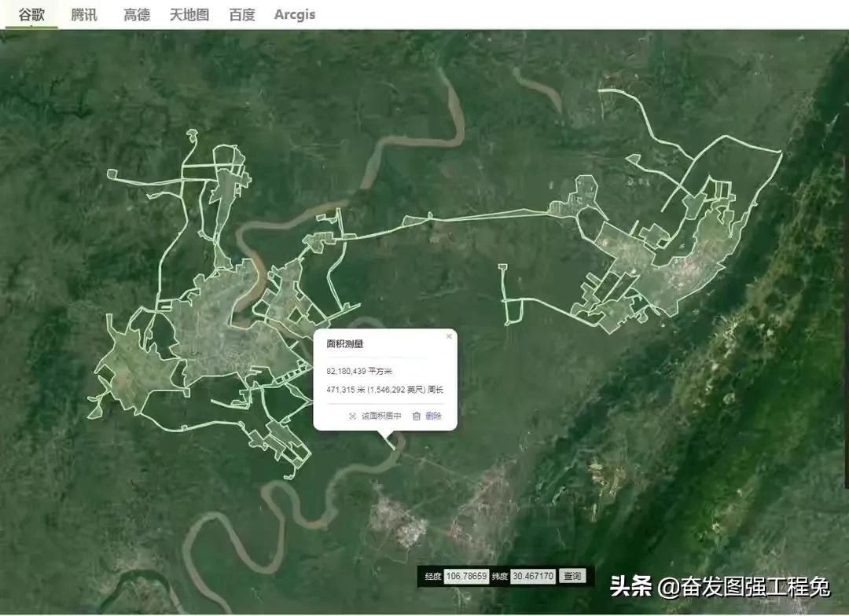Screen dimensions: 849x616
Task: Select the 天地图 tab
Action: pyautogui.click(x=189, y=15)
